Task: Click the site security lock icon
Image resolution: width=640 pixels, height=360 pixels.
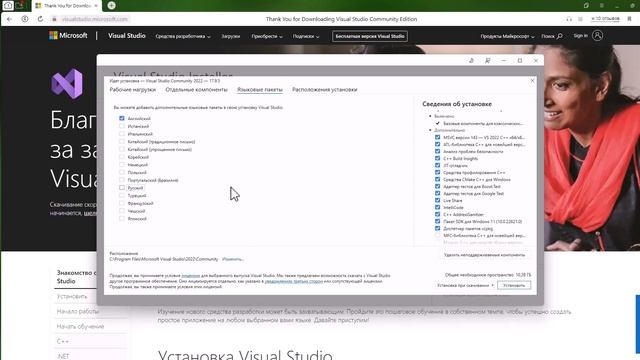Action: click(x=54, y=19)
